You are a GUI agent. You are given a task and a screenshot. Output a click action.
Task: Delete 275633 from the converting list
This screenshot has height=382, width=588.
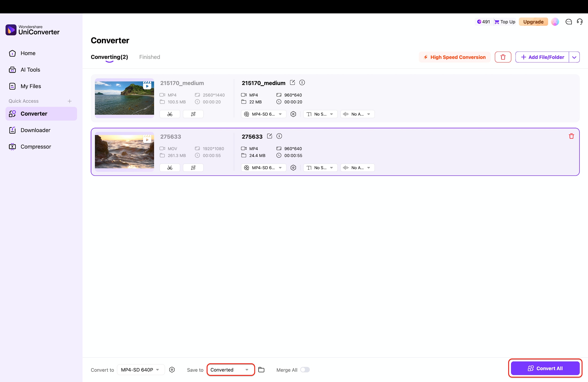point(572,136)
